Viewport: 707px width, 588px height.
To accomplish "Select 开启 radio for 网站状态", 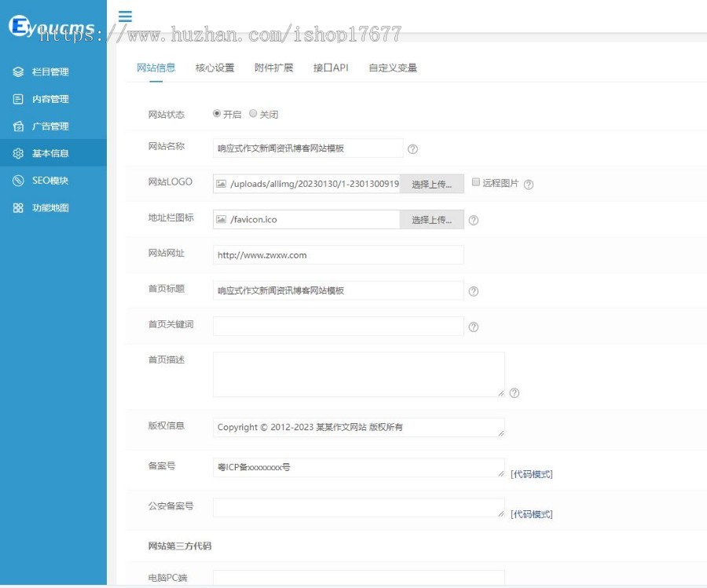I will click(217, 114).
